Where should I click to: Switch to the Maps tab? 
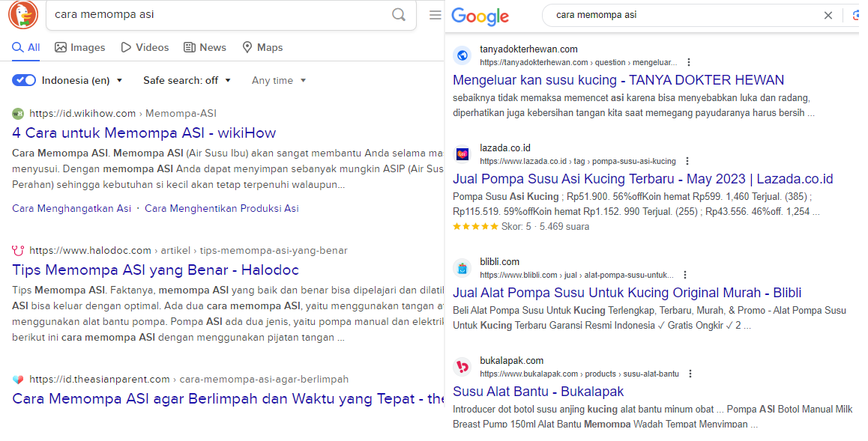click(262, 47)
